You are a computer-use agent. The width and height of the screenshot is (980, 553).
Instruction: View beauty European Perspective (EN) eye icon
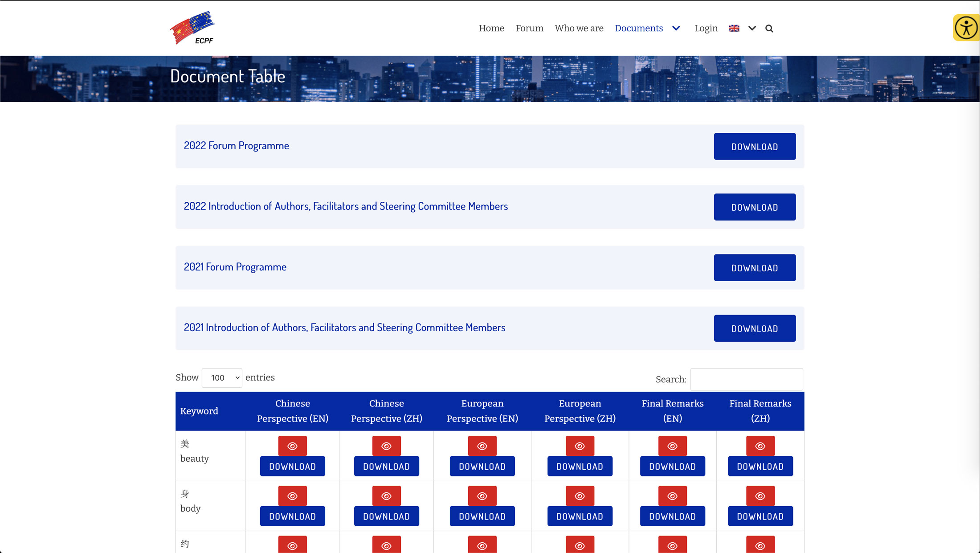(x=482, y=446)
